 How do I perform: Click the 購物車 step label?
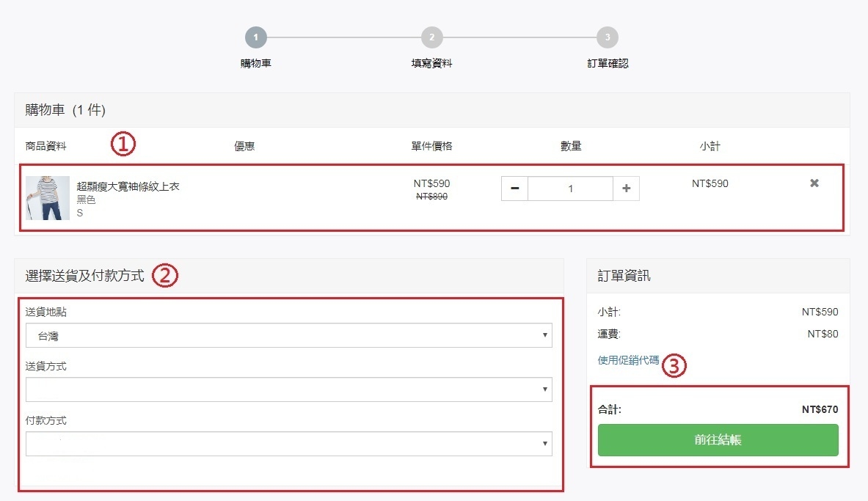tap(255, 63)
